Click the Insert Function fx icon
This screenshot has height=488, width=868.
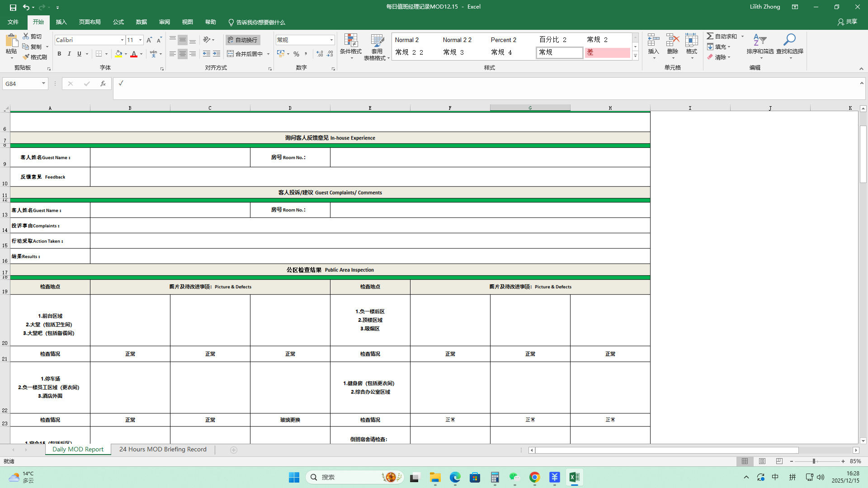coord(103,84)
